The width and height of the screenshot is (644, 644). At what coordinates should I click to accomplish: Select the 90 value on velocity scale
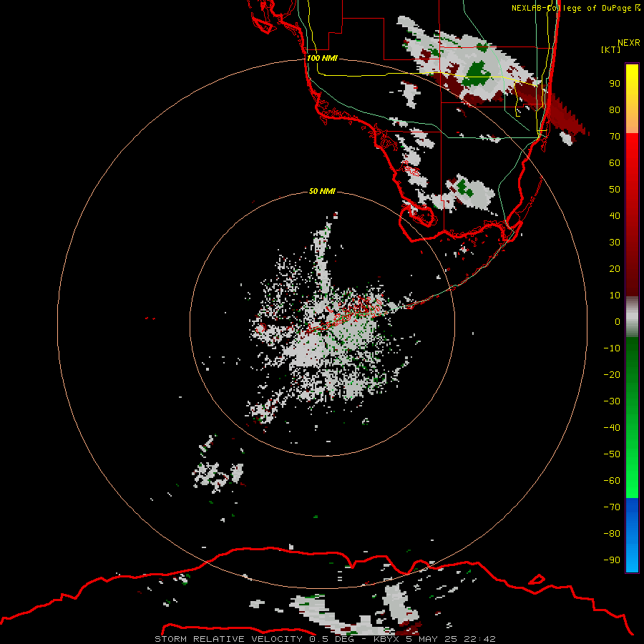(x=615, y=84)
